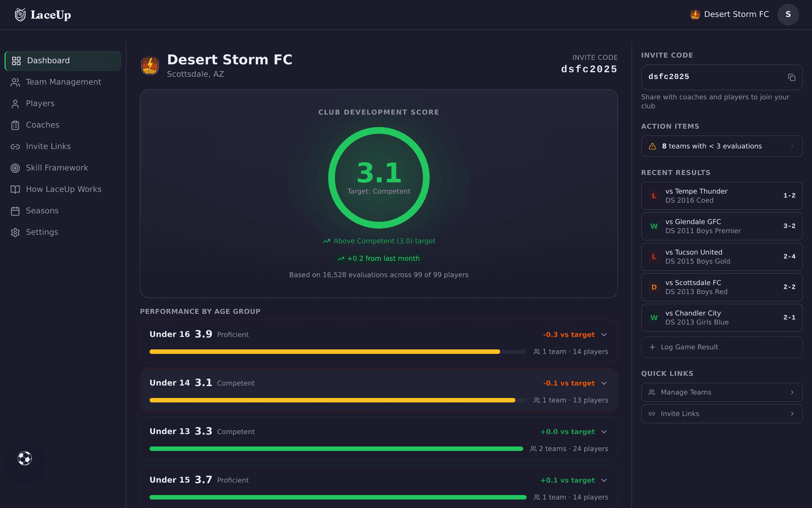Open the user avatar menu S
The width and height of the screenshot is (812, 508).
click(788, 14)
